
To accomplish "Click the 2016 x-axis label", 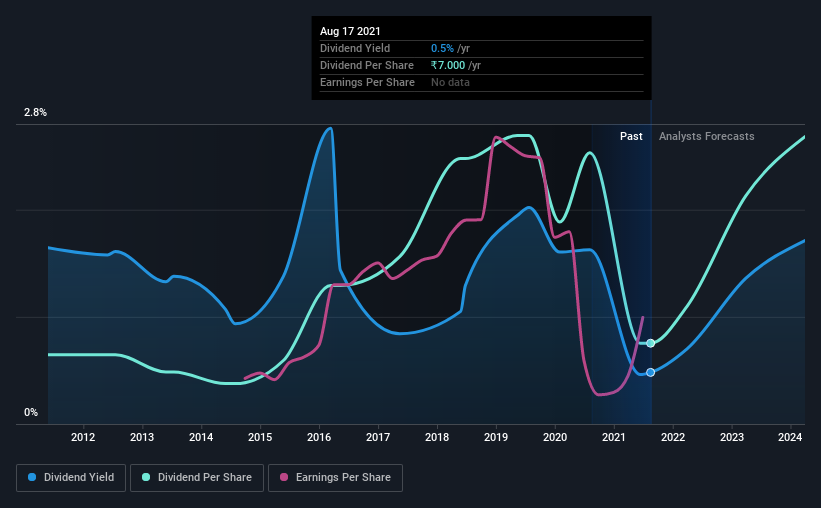I will (x=319, y=437).
